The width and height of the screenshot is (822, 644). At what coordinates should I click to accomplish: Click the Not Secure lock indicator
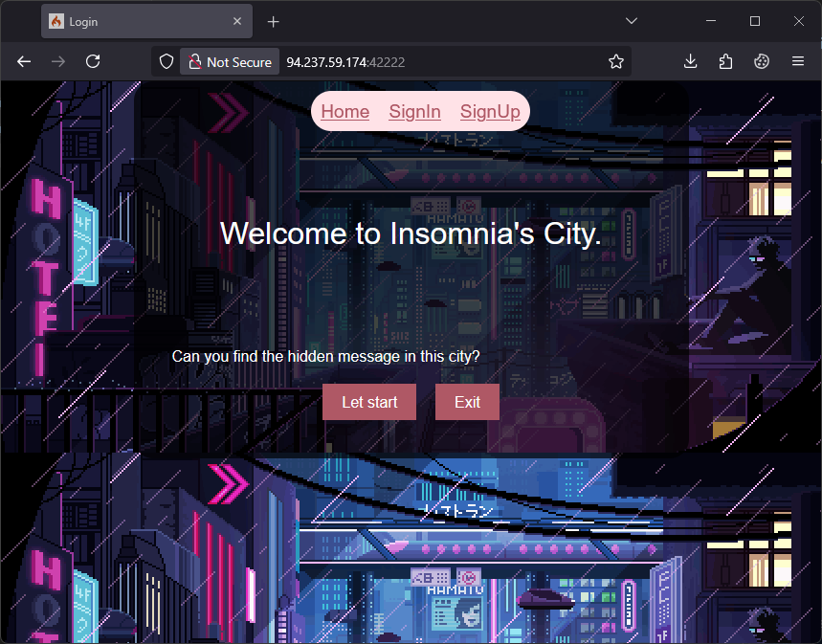(x=230, y=61)
